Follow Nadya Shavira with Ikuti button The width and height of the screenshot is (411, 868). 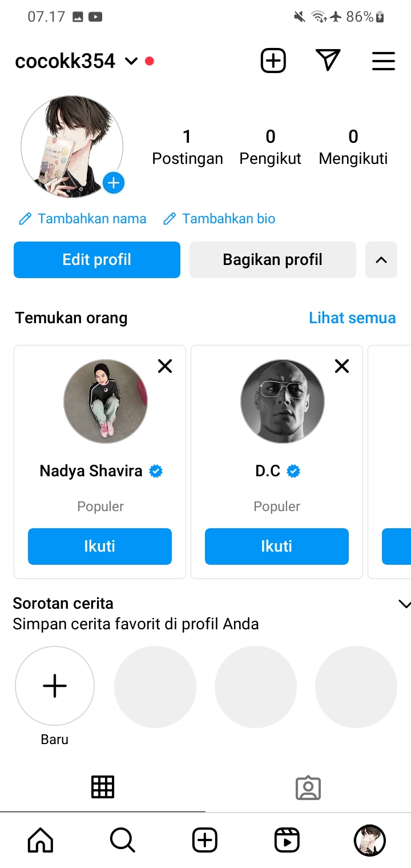click(x=100, y=546)
